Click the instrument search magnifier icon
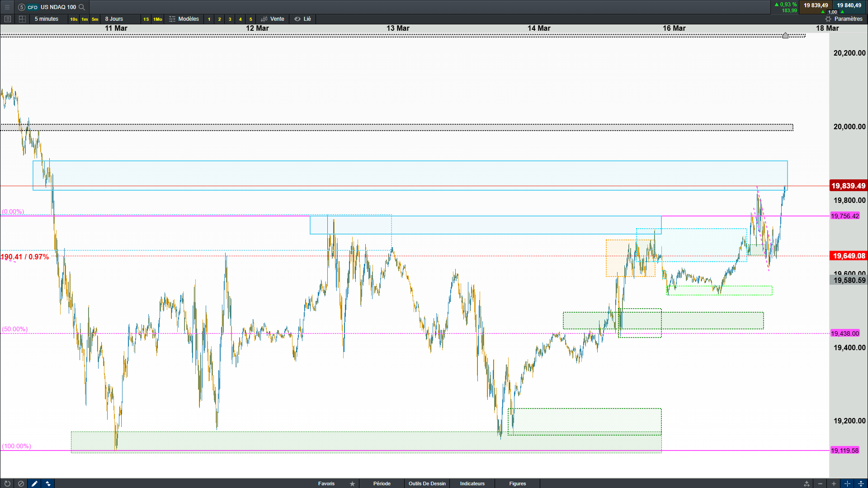 (82, 7)
